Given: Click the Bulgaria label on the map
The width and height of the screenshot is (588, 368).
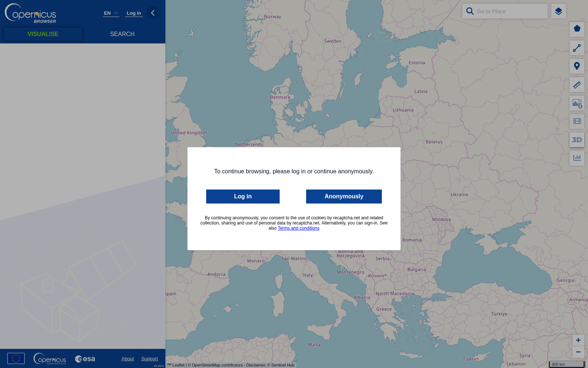Looking at the screenshot, I should tap(416, 269).
